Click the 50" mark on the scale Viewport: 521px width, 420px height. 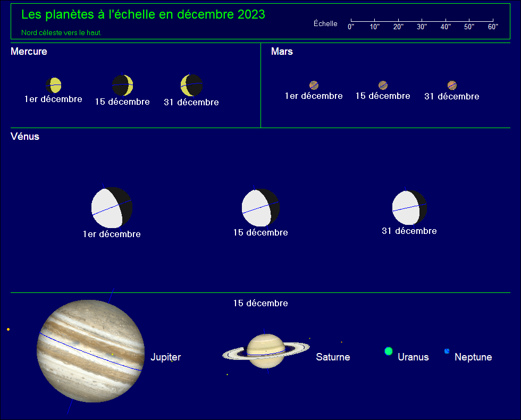(469, 27)
